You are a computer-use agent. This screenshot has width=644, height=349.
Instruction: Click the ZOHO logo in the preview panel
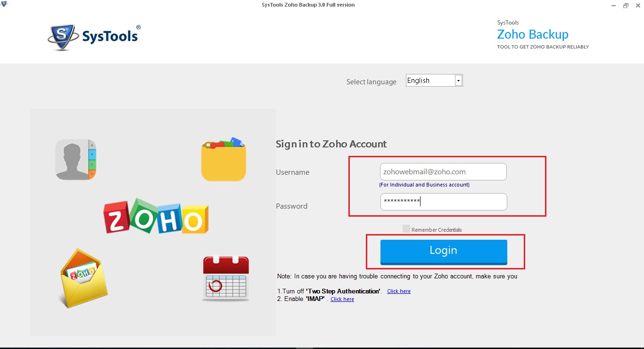coord(156,218)
